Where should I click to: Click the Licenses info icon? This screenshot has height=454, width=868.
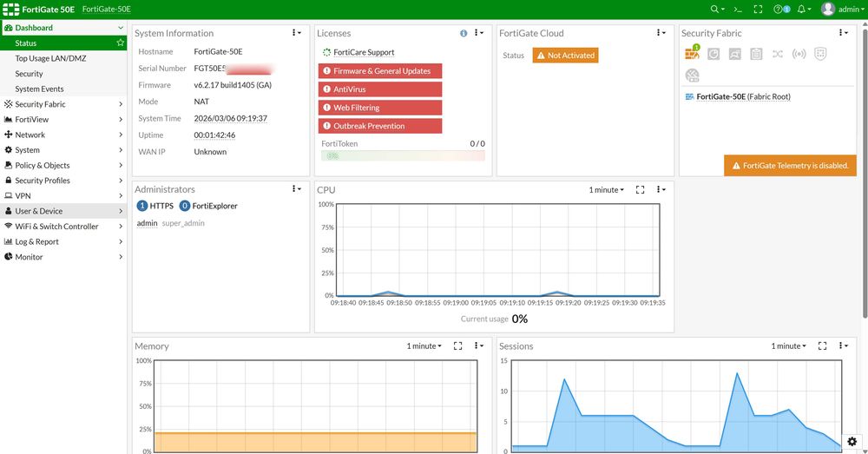464,33
